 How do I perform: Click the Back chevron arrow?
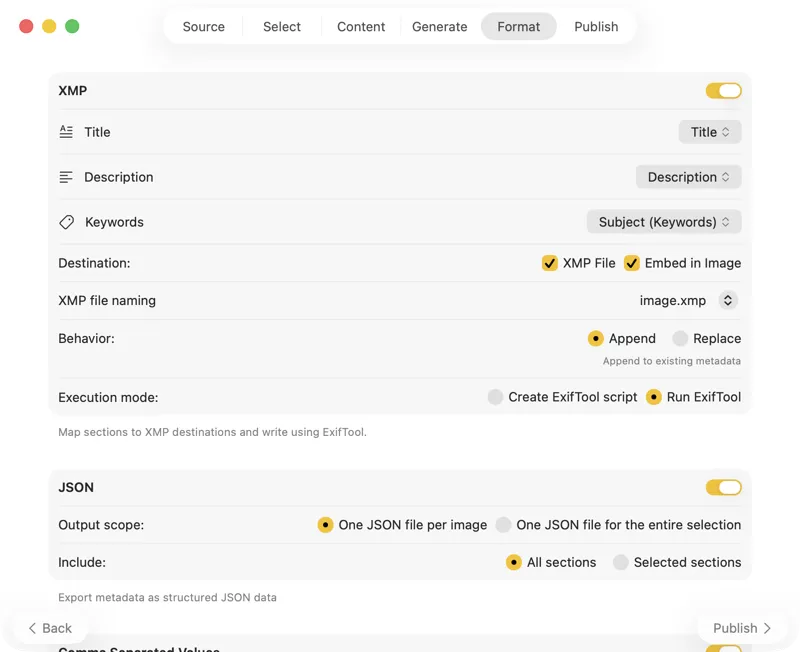32,628
